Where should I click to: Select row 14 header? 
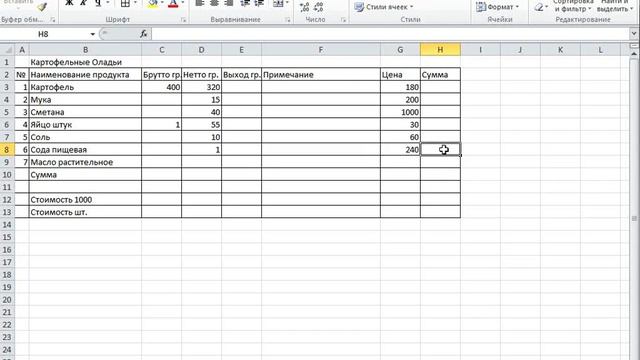(x=7, y=225)
